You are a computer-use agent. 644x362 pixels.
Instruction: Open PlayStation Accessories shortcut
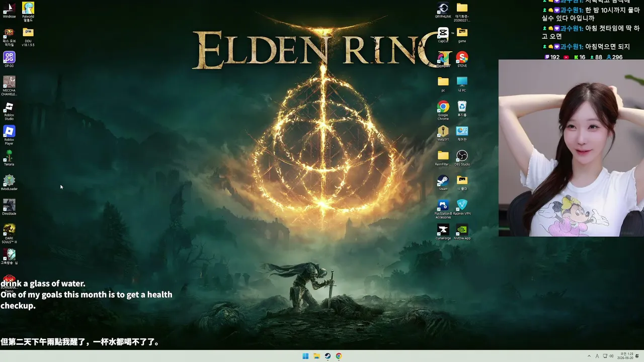pyautogui.click(x=443, y=209)
